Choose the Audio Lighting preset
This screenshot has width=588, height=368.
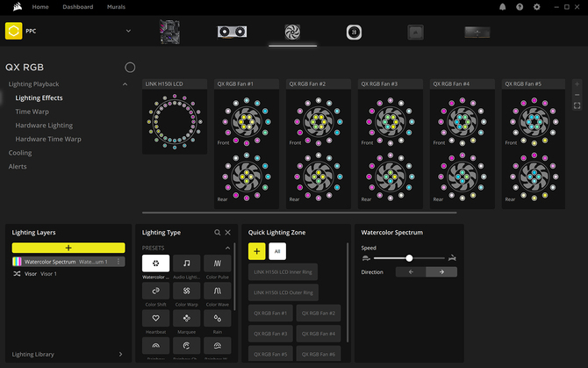[186, 263]
